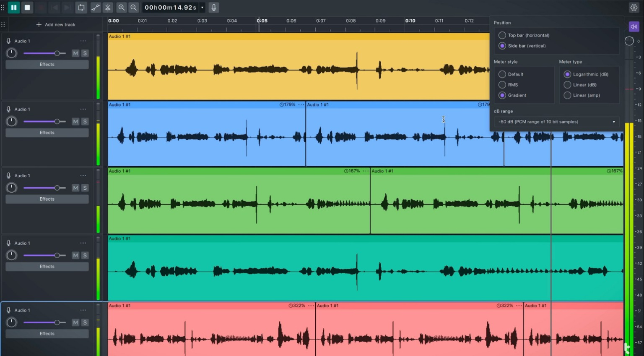This screenshot has width=644, height=356.
Task: Zoom out of the timeline
Action: tap(133, 7)
